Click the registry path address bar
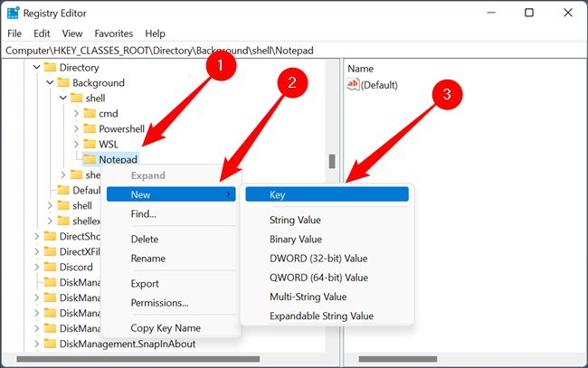The image size is (588, 368). pos(294,51)
